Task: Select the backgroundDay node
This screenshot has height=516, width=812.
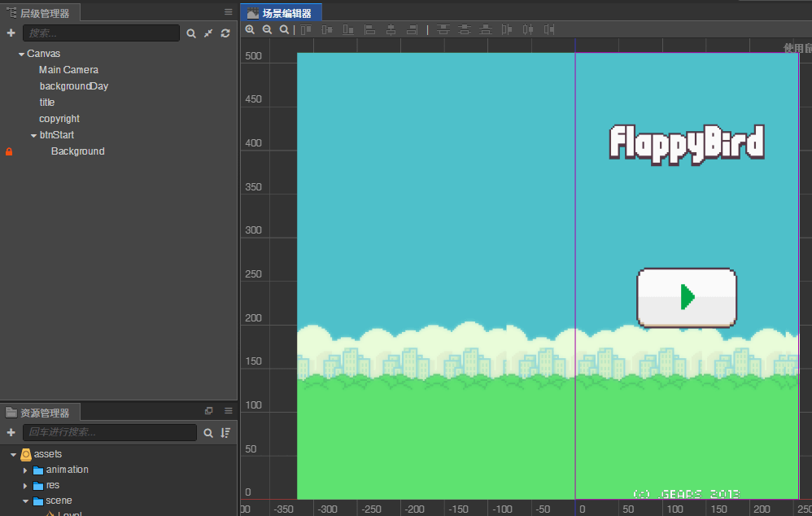Action: point(73,86)
